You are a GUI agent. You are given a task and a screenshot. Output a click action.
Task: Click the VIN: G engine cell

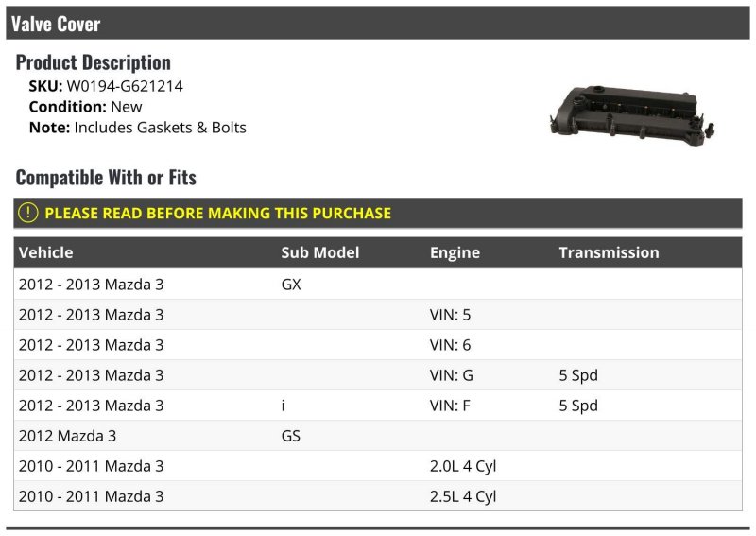(x=452, y=375)
